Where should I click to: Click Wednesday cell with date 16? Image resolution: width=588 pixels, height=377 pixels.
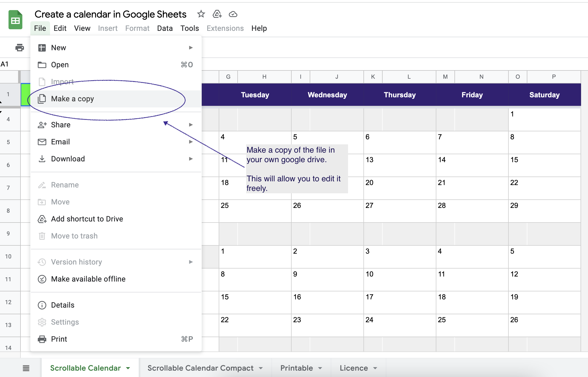point(327,303)
